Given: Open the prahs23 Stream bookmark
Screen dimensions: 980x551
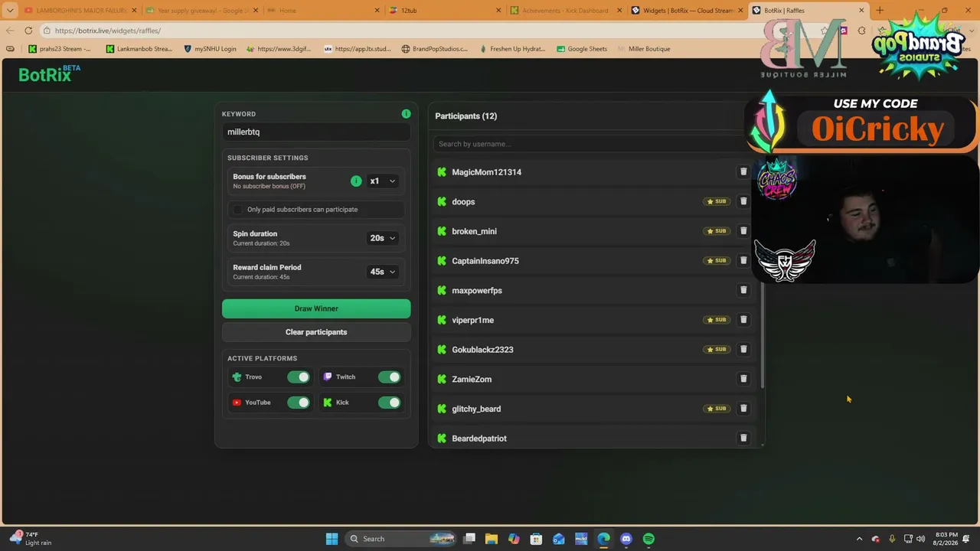Looking at the screenshot, I should pos(60,49).
